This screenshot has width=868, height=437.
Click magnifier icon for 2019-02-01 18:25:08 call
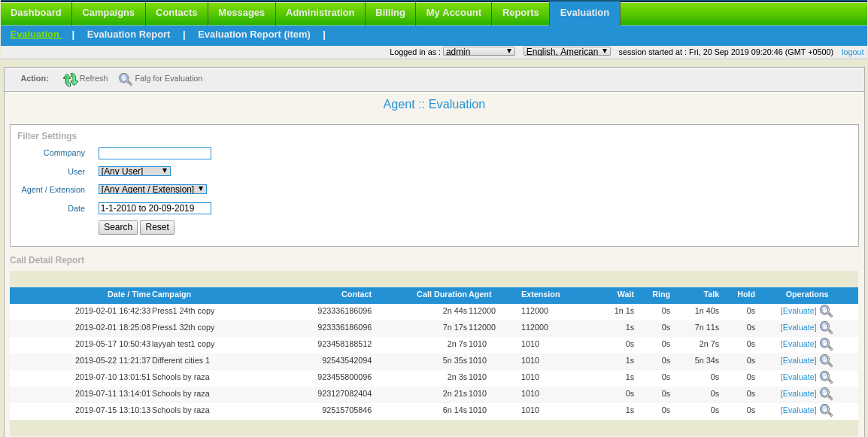[826, 328]
